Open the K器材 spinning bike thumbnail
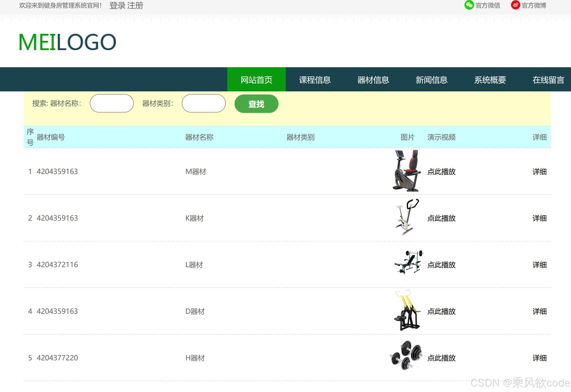 point(407,217)
